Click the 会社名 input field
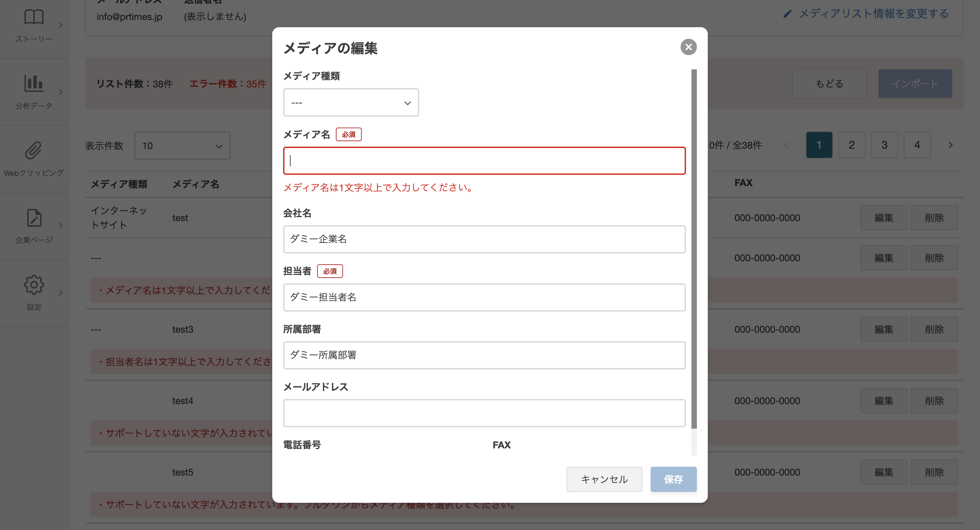Image resolution: width=980 pixels, height=530 pixels. click(484, 239)
